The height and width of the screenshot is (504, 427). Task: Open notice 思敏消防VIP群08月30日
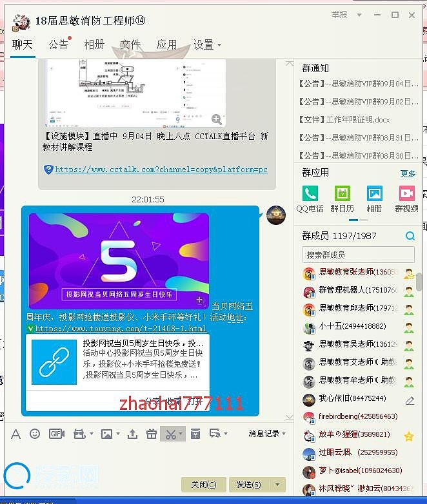click(358, 156)
